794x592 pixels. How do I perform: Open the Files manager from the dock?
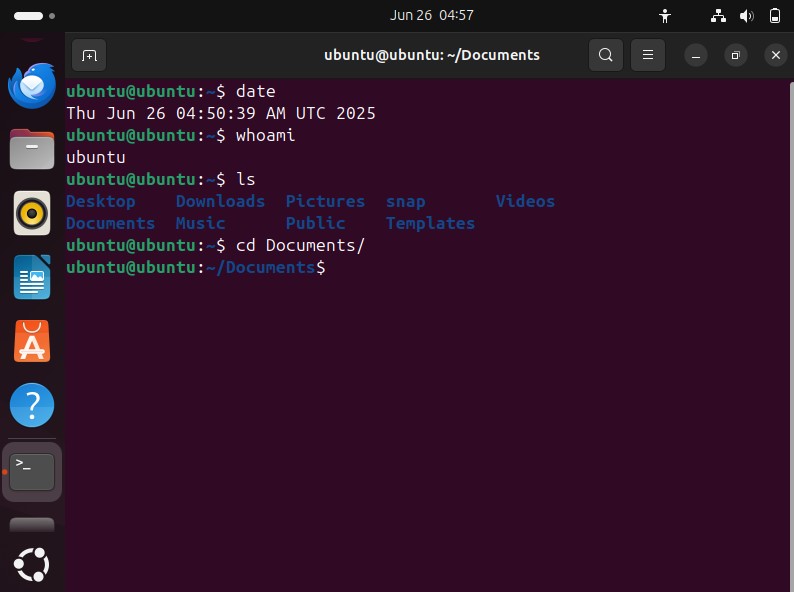[x=32, y=149]
